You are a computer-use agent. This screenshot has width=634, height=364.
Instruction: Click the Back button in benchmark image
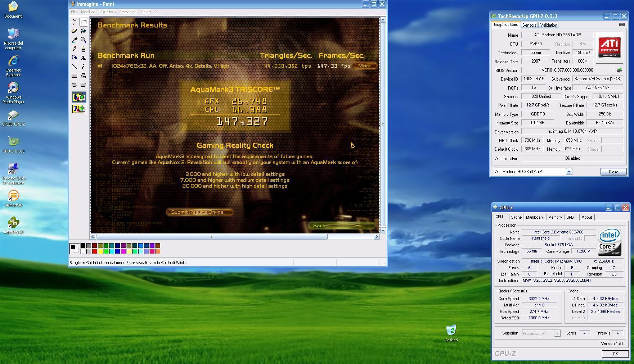[x=341, y=226]
